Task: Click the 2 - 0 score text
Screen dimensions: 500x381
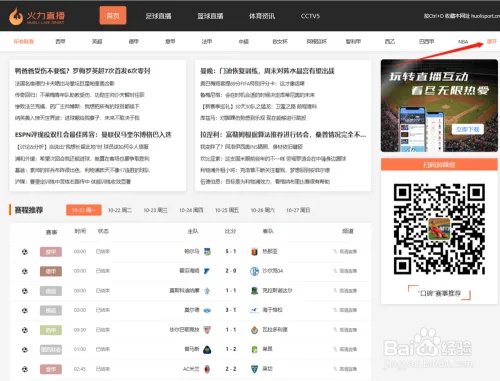Action: click(231, 271)
